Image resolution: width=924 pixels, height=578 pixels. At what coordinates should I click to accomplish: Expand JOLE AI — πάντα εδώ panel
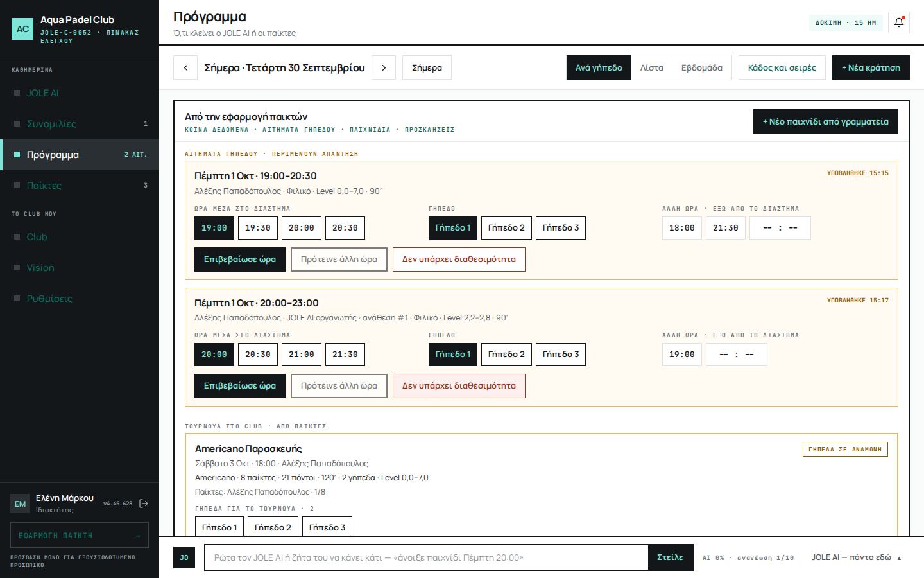point(856,557)
